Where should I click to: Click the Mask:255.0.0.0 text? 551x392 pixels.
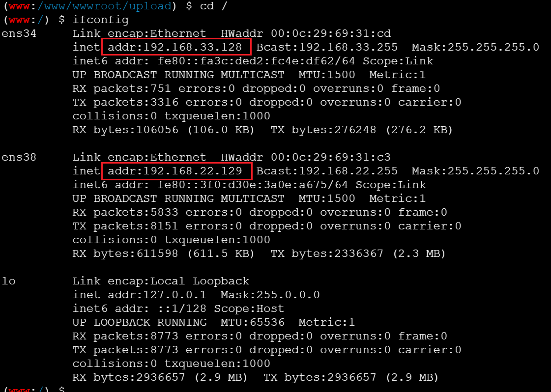pyautogui.click(x=270, y=295)
